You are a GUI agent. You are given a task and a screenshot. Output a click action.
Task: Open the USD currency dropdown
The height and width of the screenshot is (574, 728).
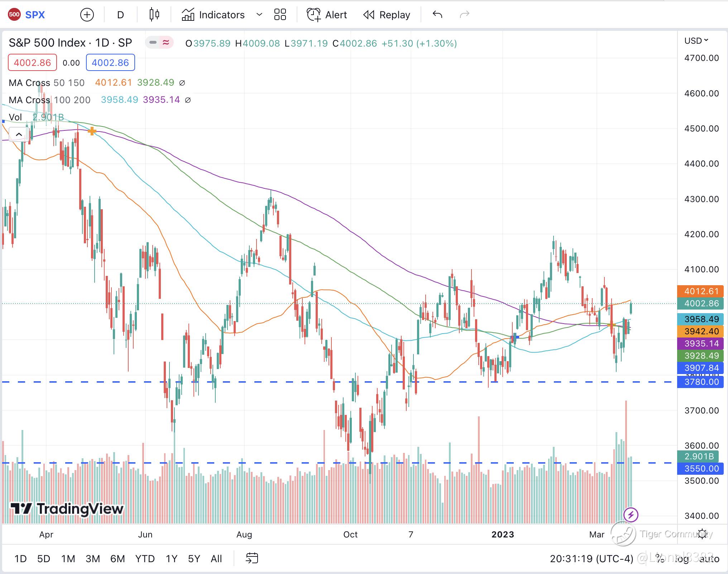696,40
